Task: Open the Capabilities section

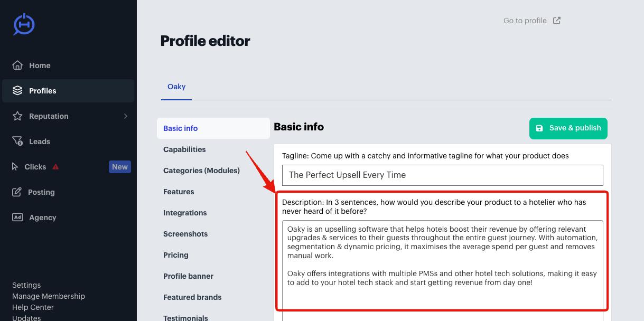Action: point(184,149)
